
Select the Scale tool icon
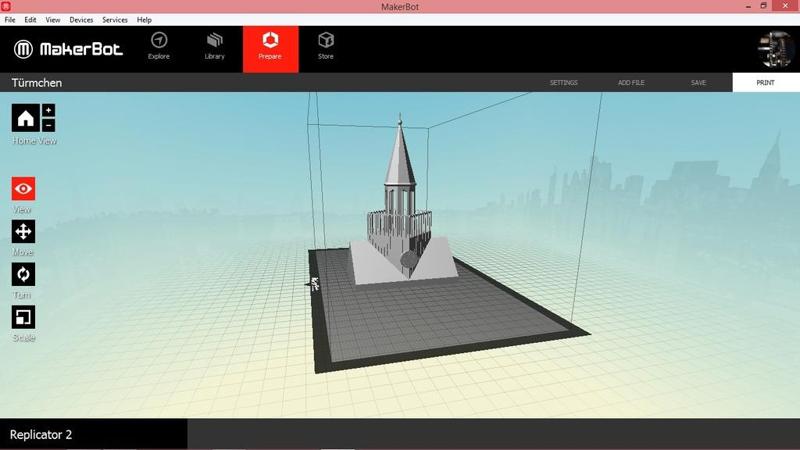point(24,318)
